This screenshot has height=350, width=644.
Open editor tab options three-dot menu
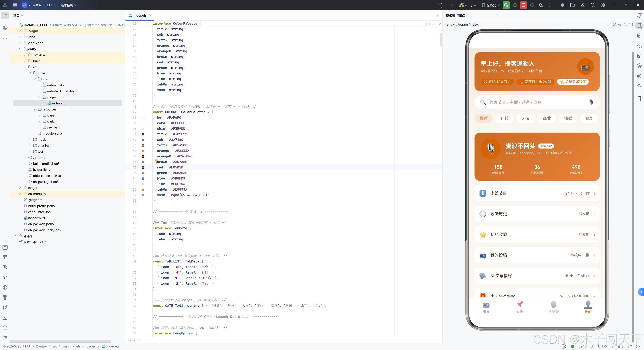pyautogui.click(x=438, y=15)
